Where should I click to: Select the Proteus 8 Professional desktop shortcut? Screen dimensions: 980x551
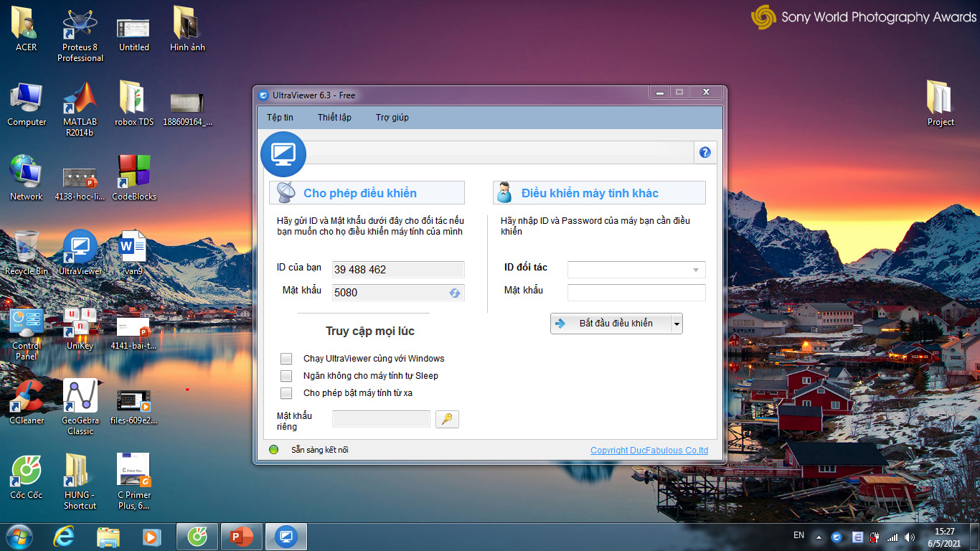point(80,34)
